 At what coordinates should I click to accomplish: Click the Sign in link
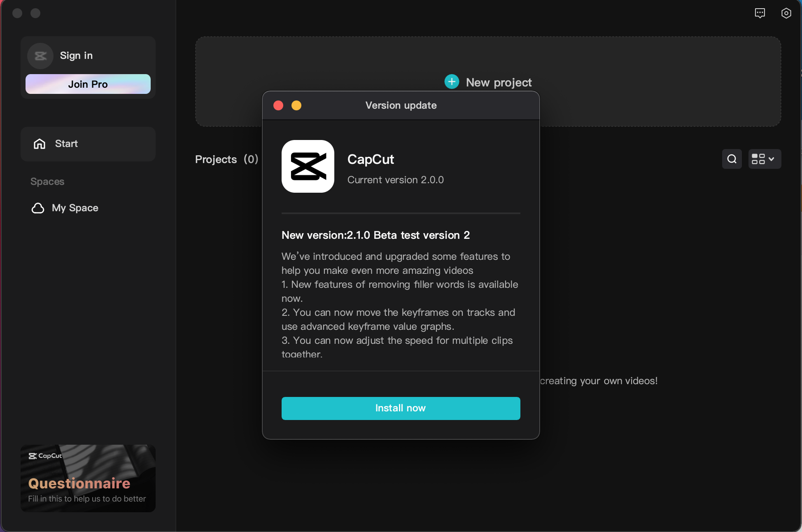[x=76, y=56]
